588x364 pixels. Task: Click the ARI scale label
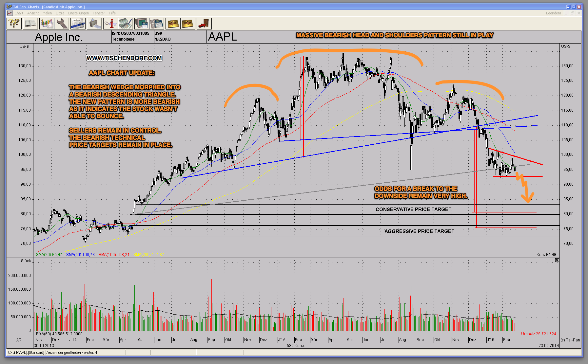19,340
